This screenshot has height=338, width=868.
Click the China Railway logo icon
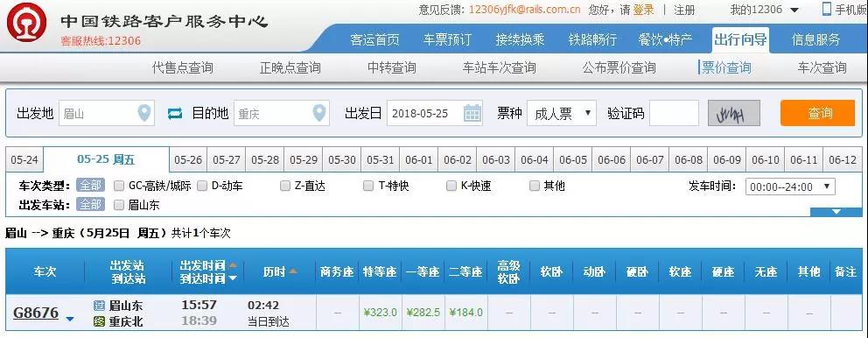click(26, 22)
